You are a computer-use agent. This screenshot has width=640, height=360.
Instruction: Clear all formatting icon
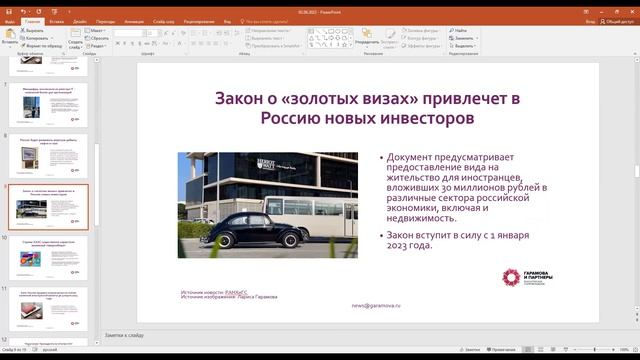(x=183, y=33)
